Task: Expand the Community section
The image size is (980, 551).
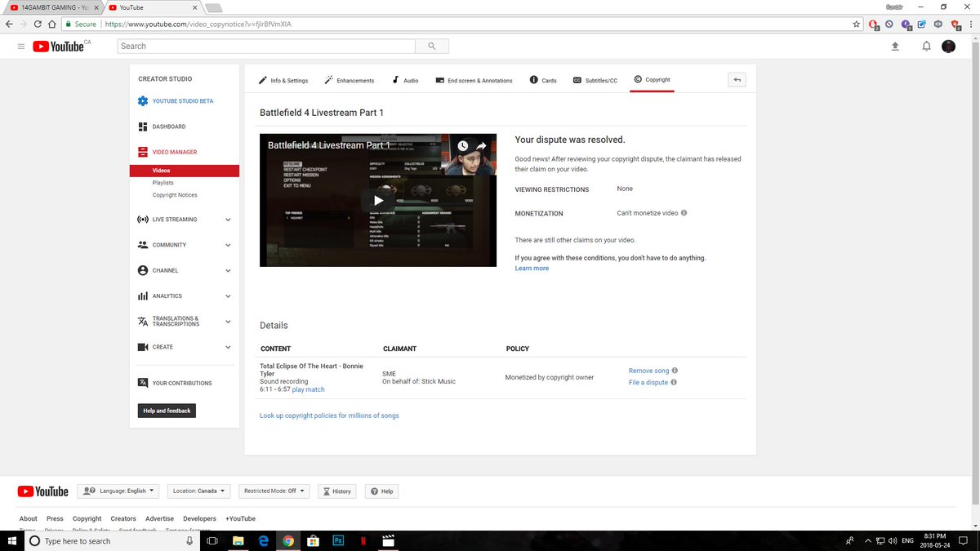Action: 228,245
